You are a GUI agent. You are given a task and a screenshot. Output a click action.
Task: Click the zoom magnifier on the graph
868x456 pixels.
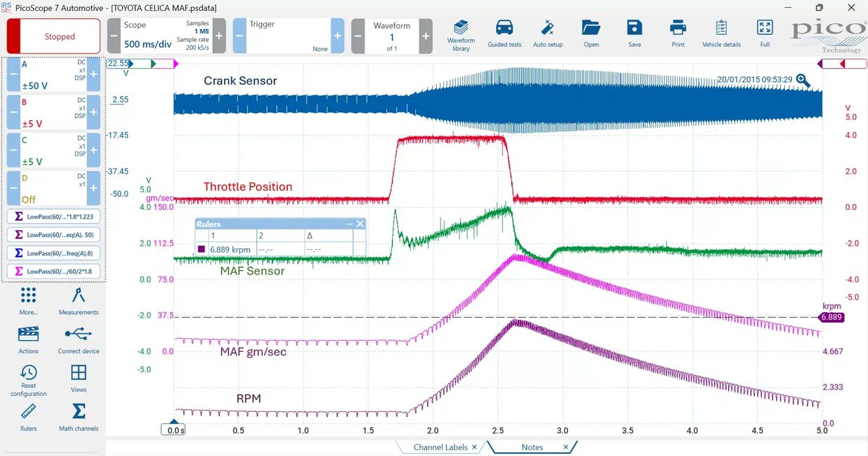[x=803, y=81]
